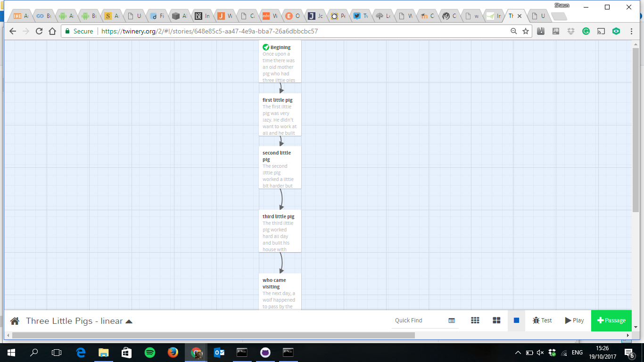The image size is (644, 362).
Task: Click the Test story bug button
Action: (x=542, y=321)
